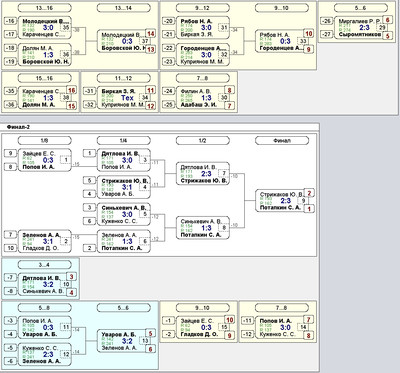Click the place 1 badge for Потапкин
400x373 pixels.
tap(309, 209)
